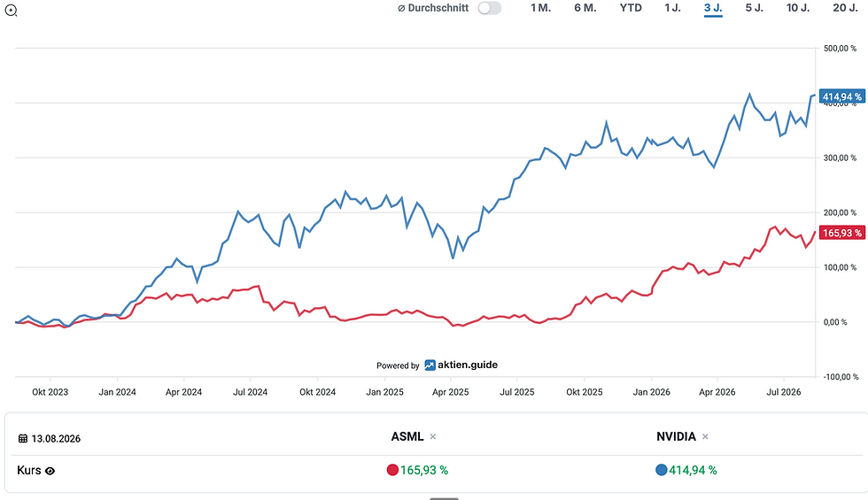This screenshot has width=868, height=500.
Task: Switch to the YTD range
Action: pos(631,8)
